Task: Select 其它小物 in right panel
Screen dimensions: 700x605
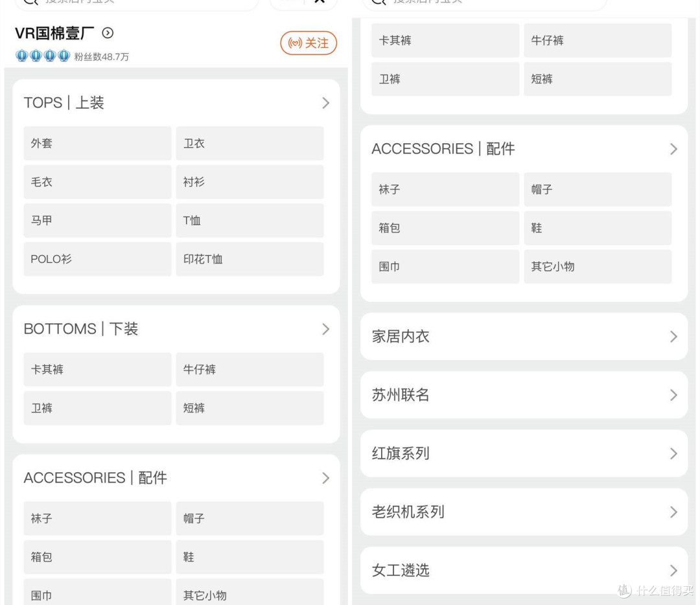Action: pos(598,267)
